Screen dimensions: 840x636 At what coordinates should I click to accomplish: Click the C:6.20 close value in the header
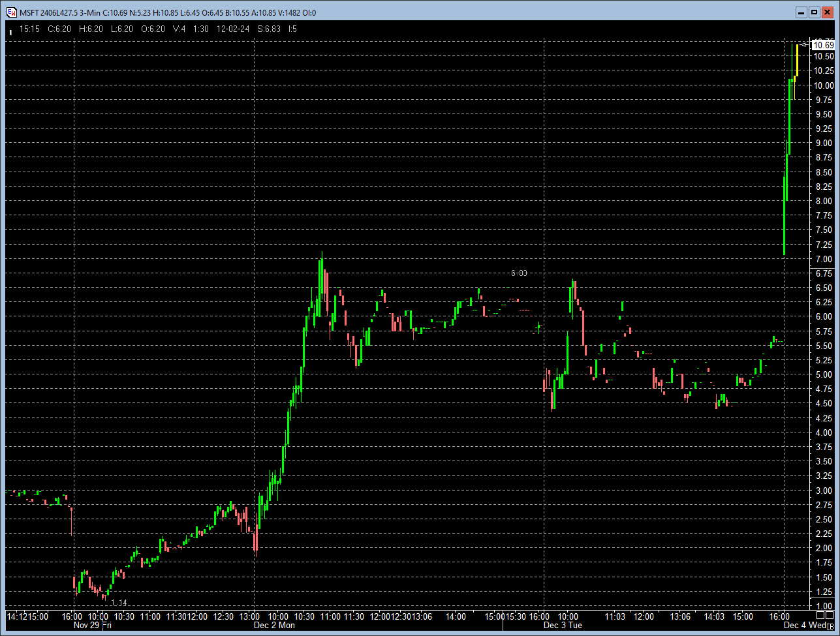[59, 29]
